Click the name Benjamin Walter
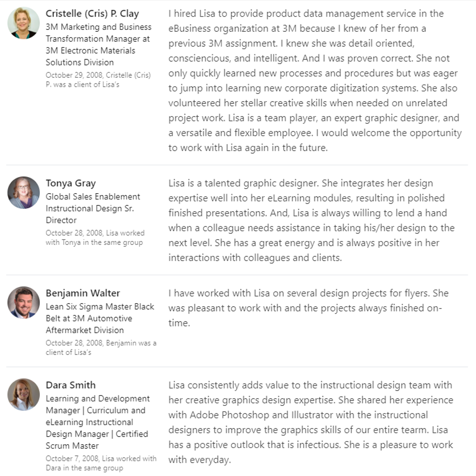The image size is (476, 476). click(x=83, y=293)
